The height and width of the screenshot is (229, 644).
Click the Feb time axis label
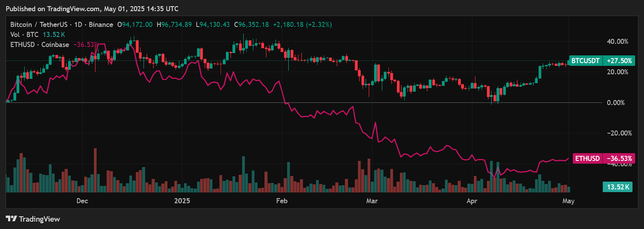[282, 201]
